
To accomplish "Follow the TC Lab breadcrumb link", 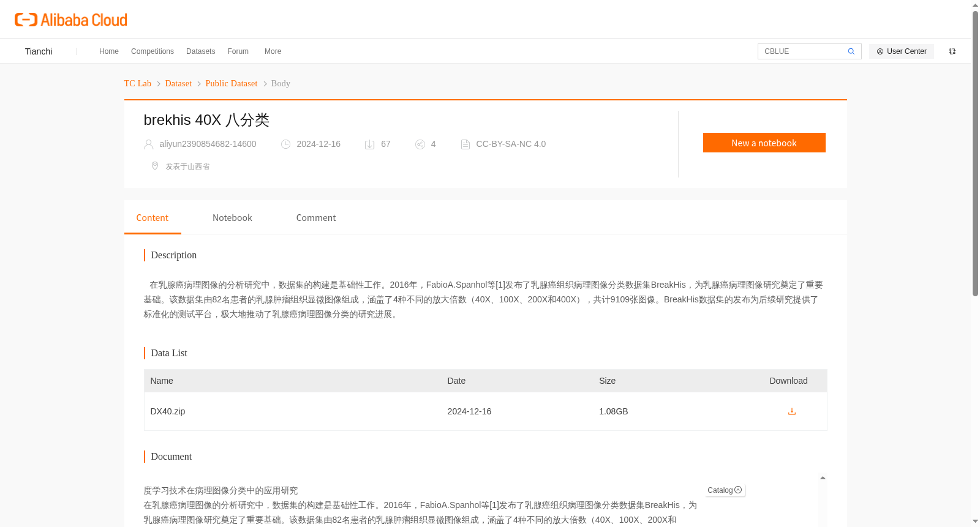I will pos(138,83).
